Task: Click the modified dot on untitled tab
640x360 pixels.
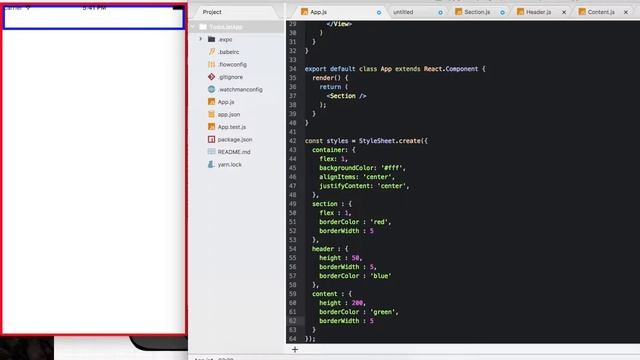Action: pos(440,13)
